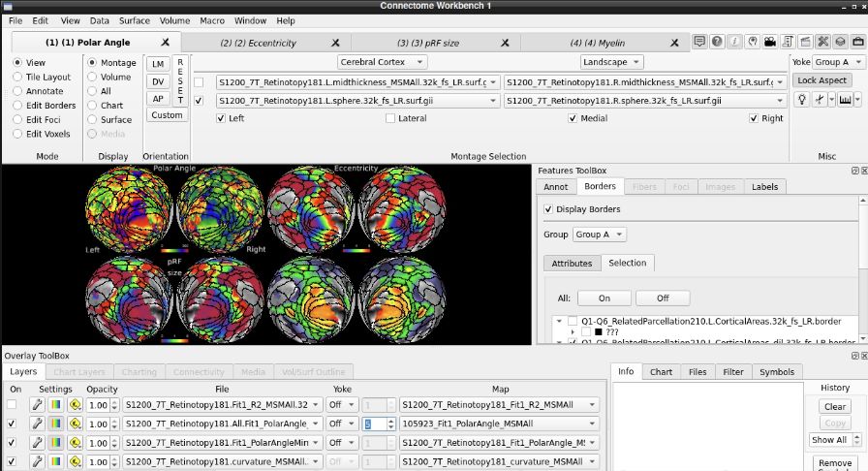Toggle the briefcase features toolbox icon
Viewport: 868px width, 471px height.
click(858, 42)
